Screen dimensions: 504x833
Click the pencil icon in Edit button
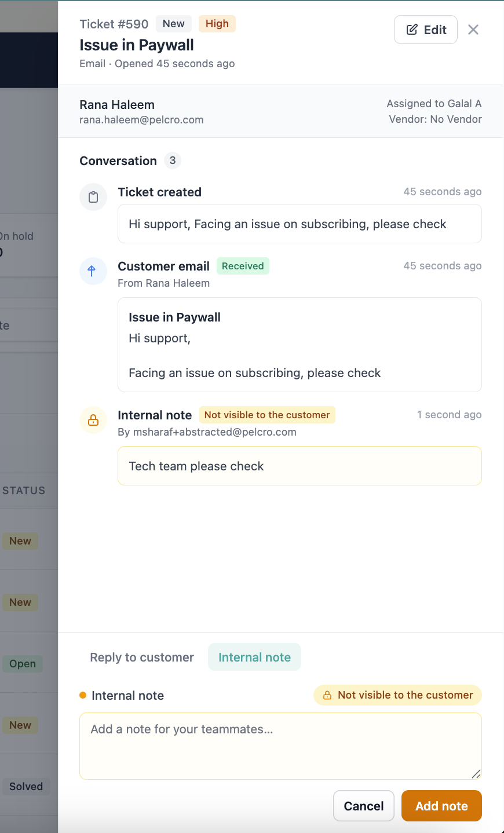coord(412,30)
